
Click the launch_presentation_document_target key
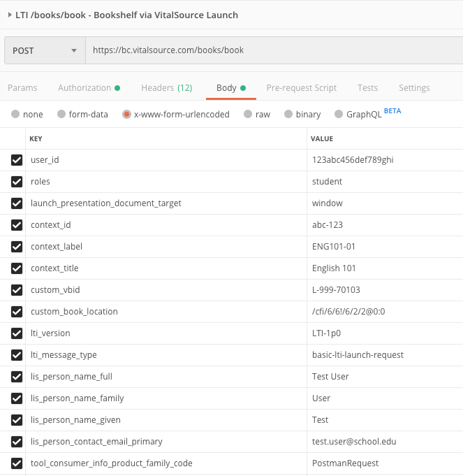[x=166, y=203]
